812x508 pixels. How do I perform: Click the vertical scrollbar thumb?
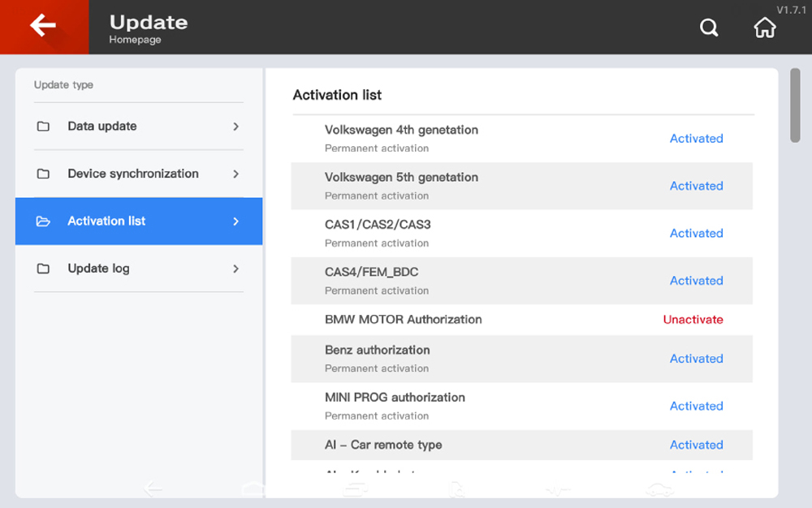795,105
